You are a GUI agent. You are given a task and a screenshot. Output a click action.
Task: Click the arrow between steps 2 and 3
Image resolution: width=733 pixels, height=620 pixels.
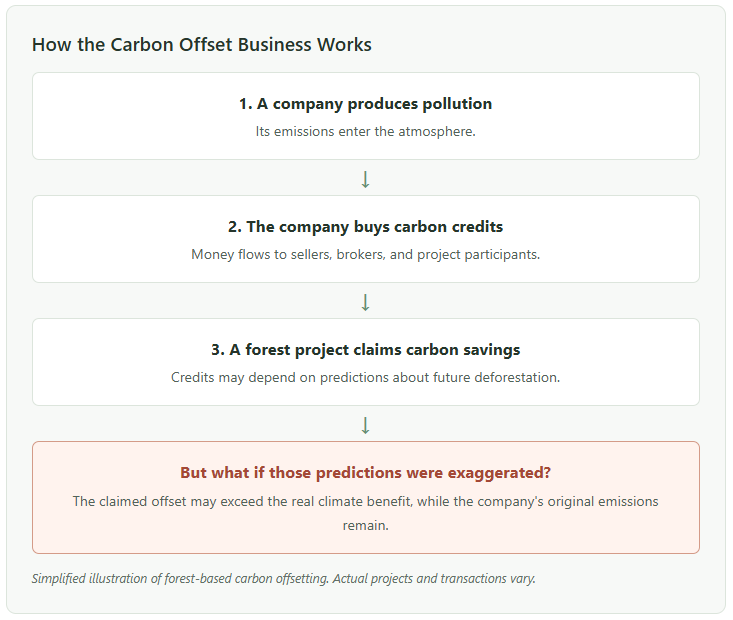click(366, 302)
